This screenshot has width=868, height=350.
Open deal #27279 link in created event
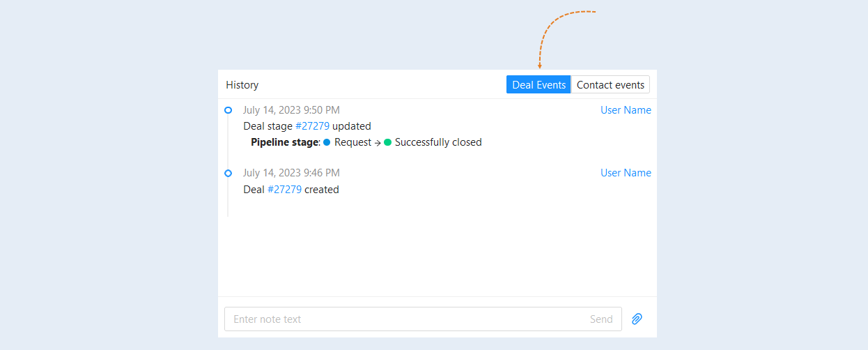[x=284, y=189]
